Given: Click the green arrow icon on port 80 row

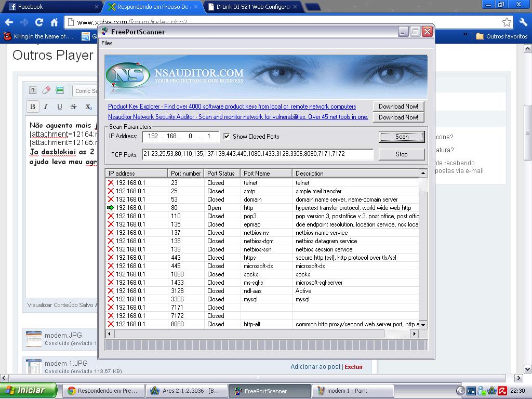Looking at the screenshot, I should coord(110,208).
